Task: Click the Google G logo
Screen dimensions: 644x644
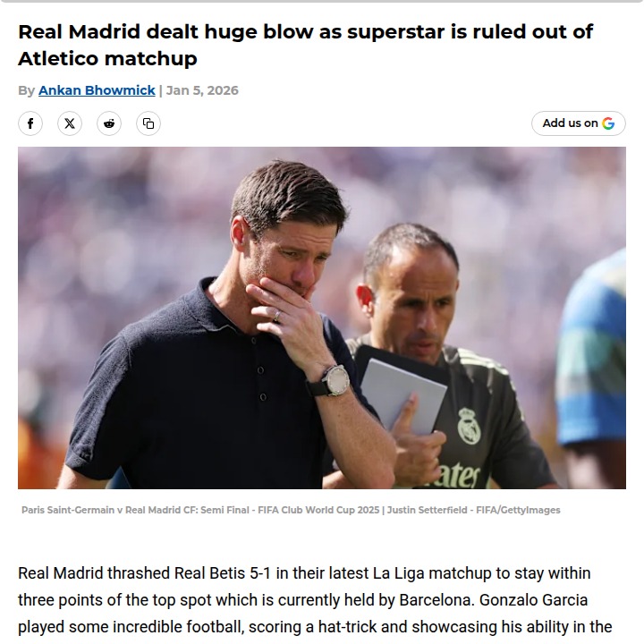Action: pos(608,123)
